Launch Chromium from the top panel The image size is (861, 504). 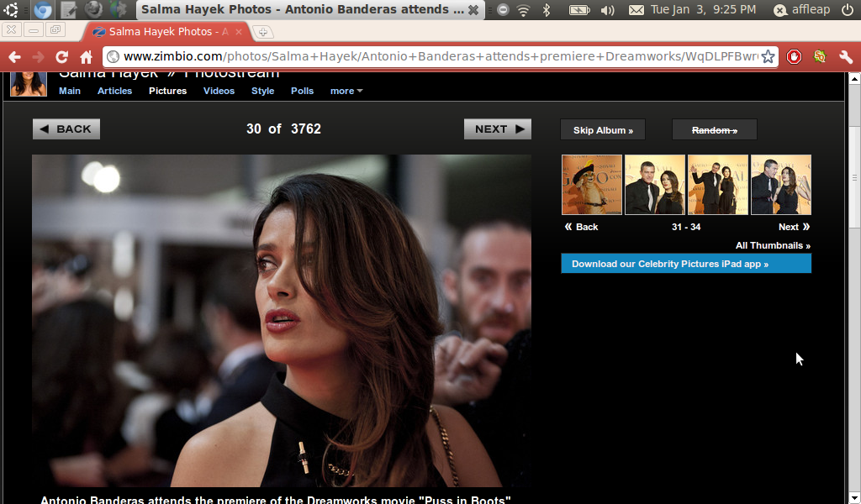[x=43, y=9]
